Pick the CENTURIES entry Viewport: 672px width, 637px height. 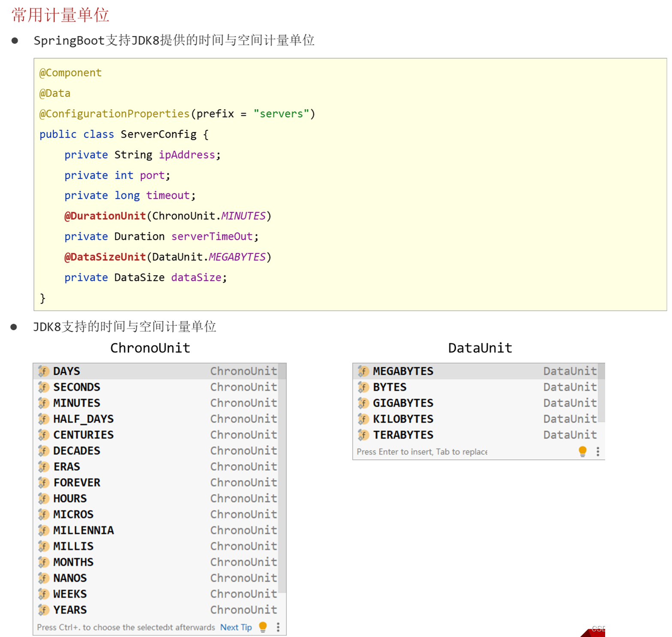tap(156, 434)
